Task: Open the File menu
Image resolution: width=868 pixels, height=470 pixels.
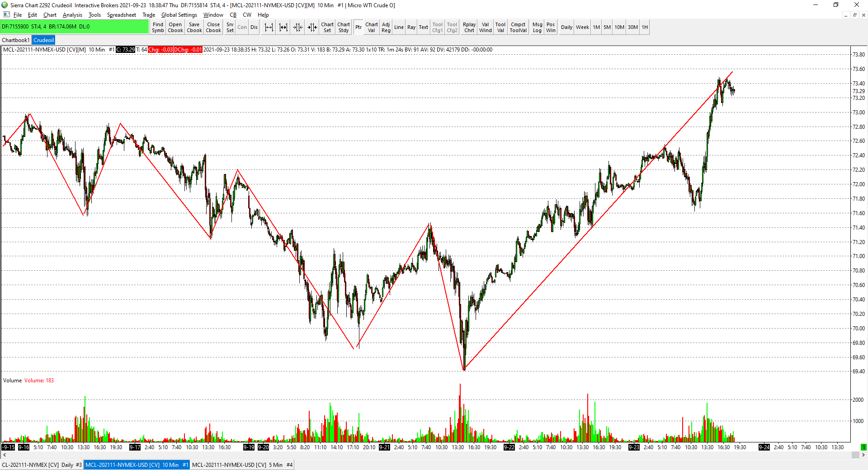Action: 18,15
